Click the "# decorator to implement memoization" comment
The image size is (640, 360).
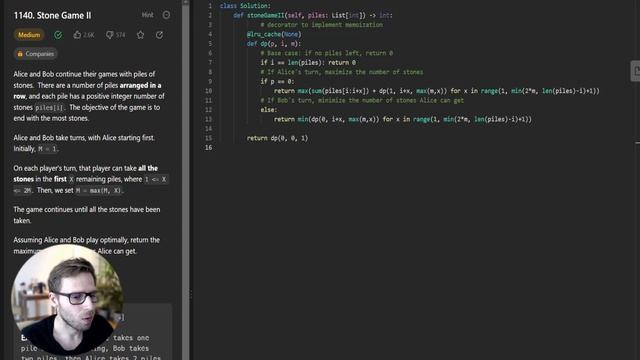point(322,24)
